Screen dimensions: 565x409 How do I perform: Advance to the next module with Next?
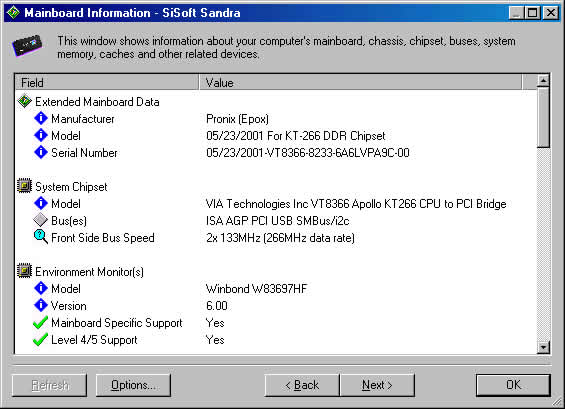click(x=377, y=385)
